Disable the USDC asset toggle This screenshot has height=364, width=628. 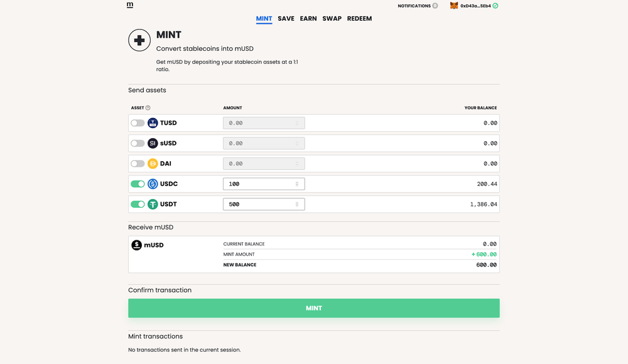click(x=138, y=184)
